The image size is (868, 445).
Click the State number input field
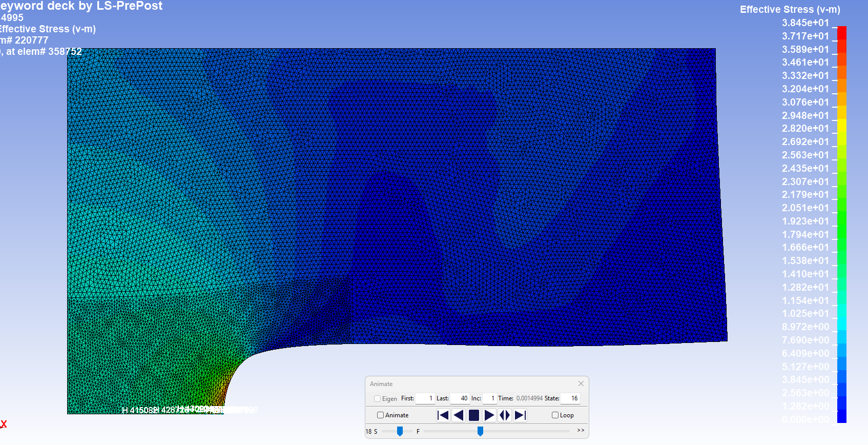coord(570,398)
